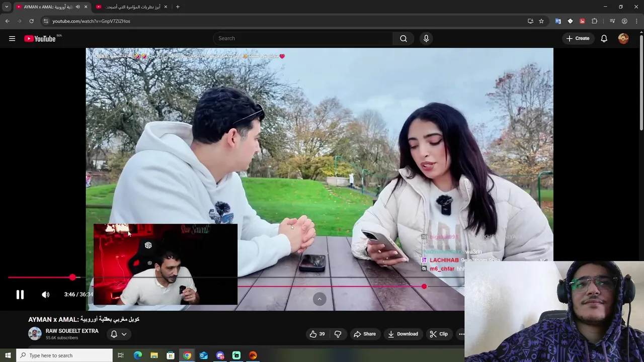The image size is (644, 362).
Task: Reload the page
Action: (x=31, y=21)
